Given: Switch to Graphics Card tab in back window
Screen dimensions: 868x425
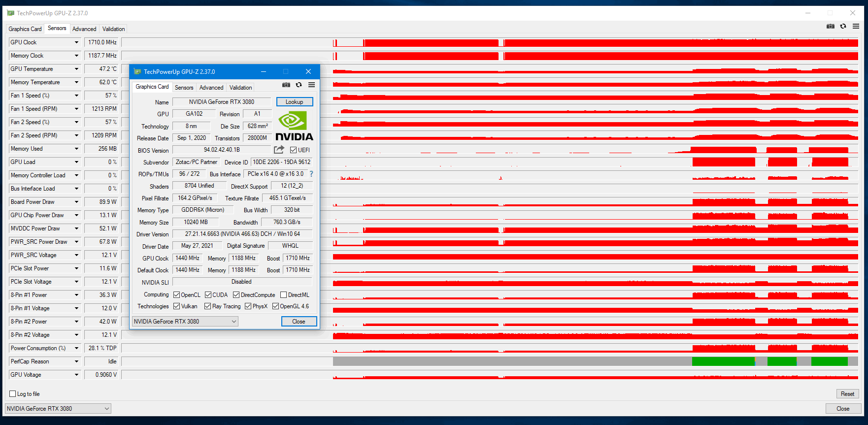Looking at the screenshot, I should pos(25,29).
